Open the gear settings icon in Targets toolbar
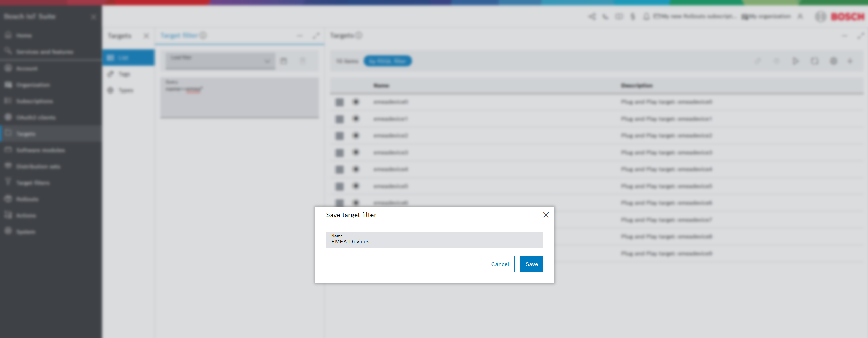 (x=834, y=61)
